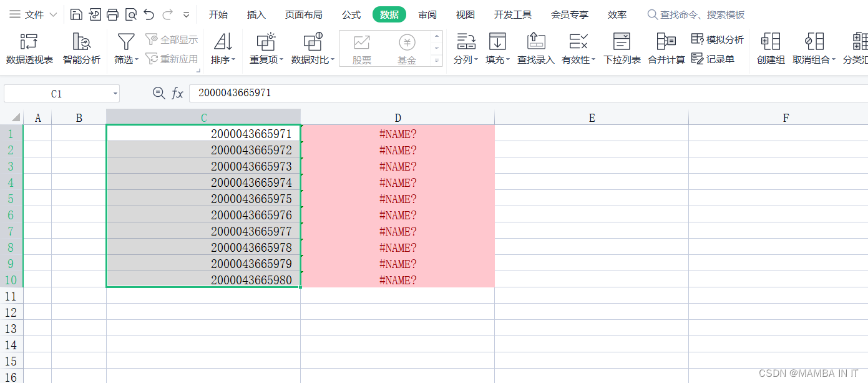
Task: Click the 数据对比 data compare icon
Action: pyautogui.click(x=313, y=42)
